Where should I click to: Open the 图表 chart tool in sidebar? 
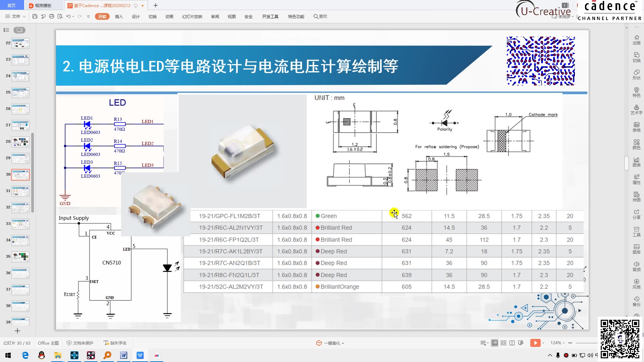tap(636, 162)
